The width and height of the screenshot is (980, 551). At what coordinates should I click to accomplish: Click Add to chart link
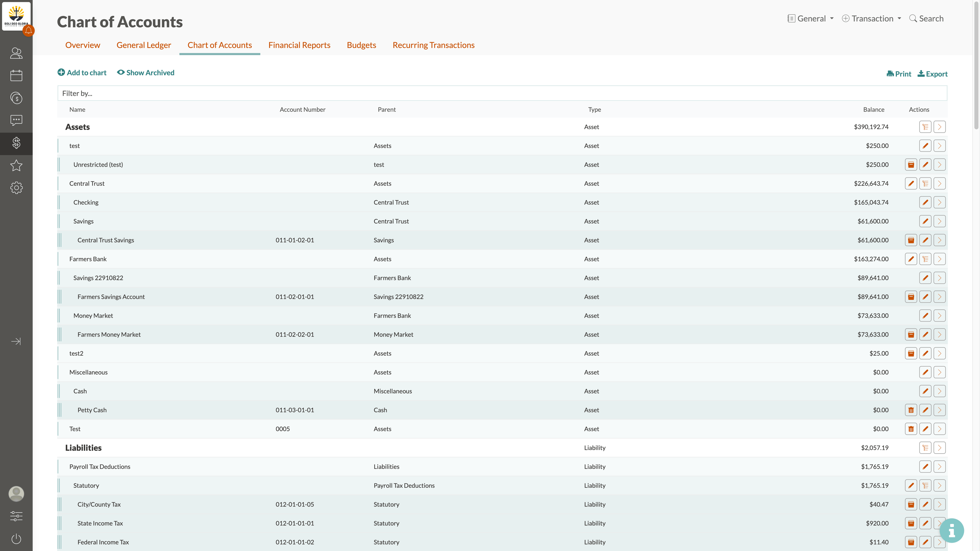coord(82,73)
